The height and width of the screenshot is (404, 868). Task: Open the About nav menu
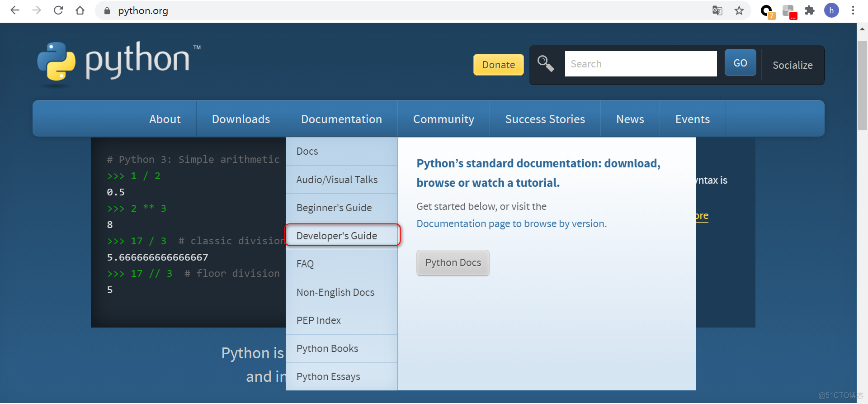point(165,119)
